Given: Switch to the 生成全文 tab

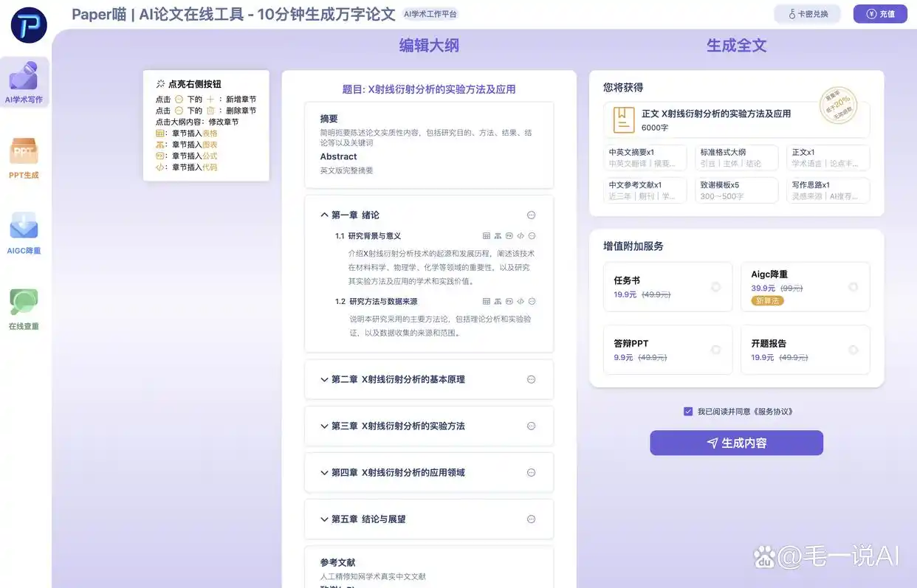Looking at the screenshot, I should (x=736, y=44).
